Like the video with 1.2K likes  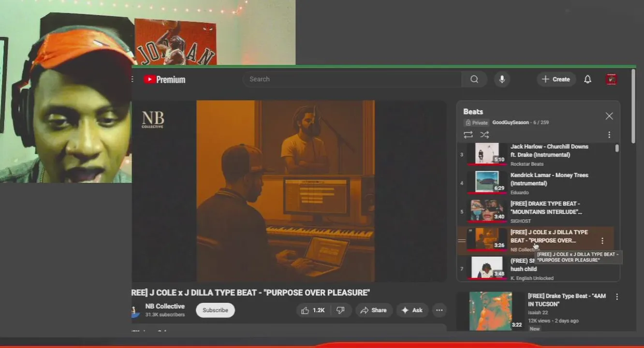tap(312, 310)
